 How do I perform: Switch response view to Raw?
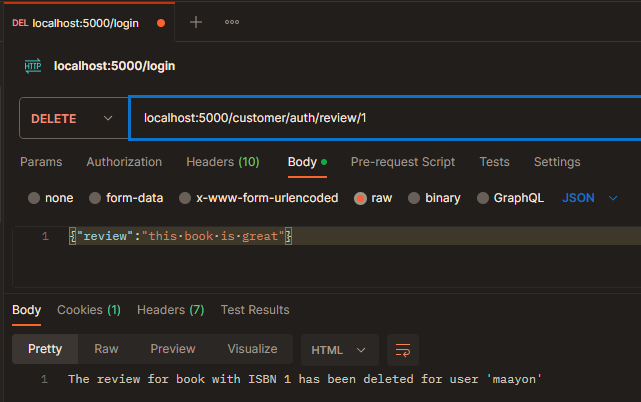106,349
